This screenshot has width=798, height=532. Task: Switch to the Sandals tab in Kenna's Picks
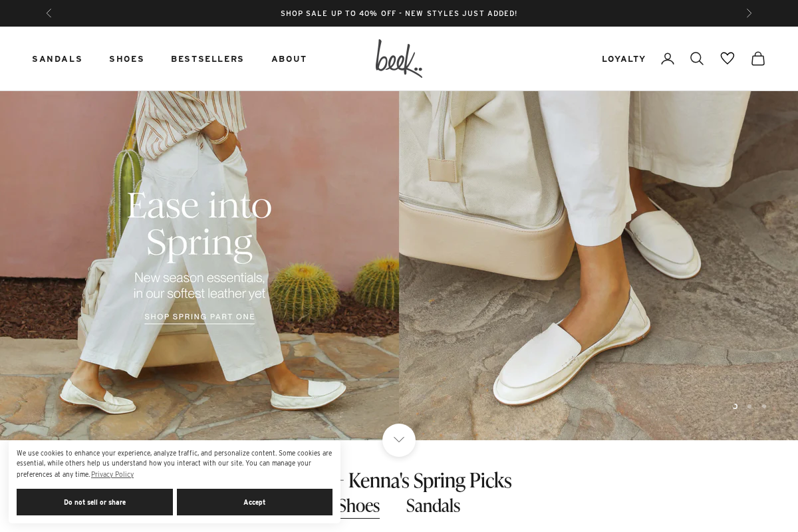coord(433,506)
